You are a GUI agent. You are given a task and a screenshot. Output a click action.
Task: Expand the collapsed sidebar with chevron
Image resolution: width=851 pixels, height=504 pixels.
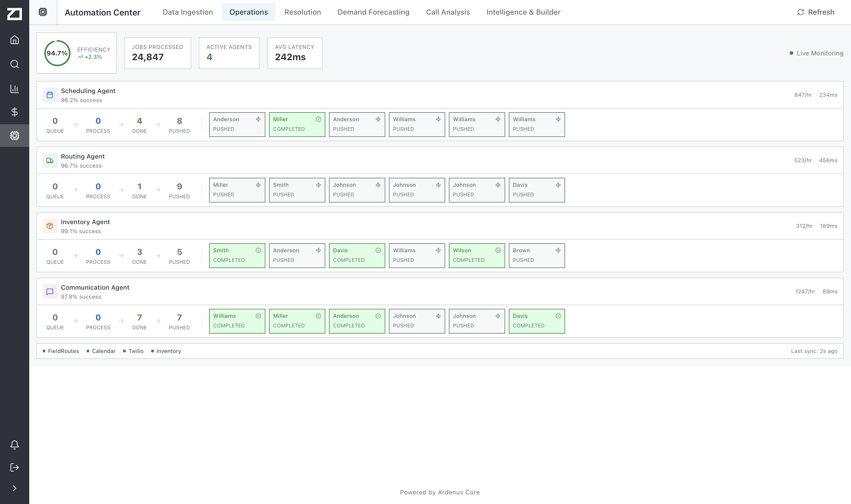click(15, 488)
